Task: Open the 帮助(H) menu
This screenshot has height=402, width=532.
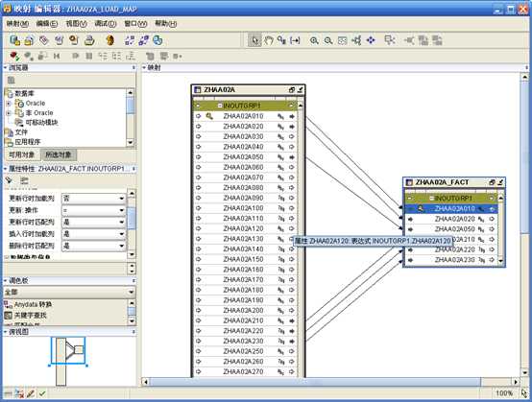Action: (x=165, y=24)
